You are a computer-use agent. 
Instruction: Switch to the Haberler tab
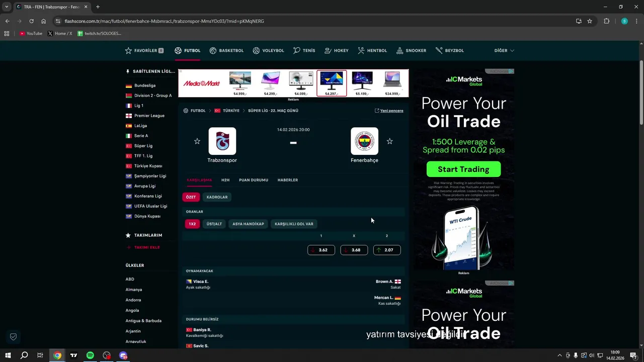288,180
